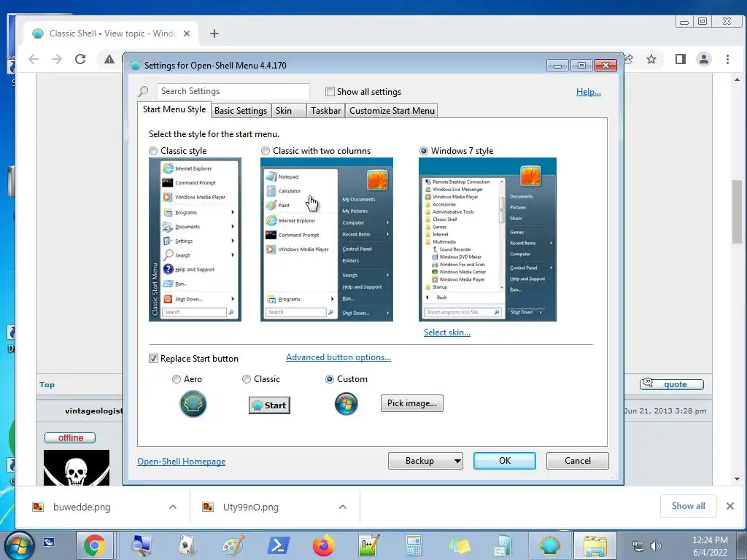The image size is (747, 560).
Task: Expand the Backup dropdown button
Action: 457,461
